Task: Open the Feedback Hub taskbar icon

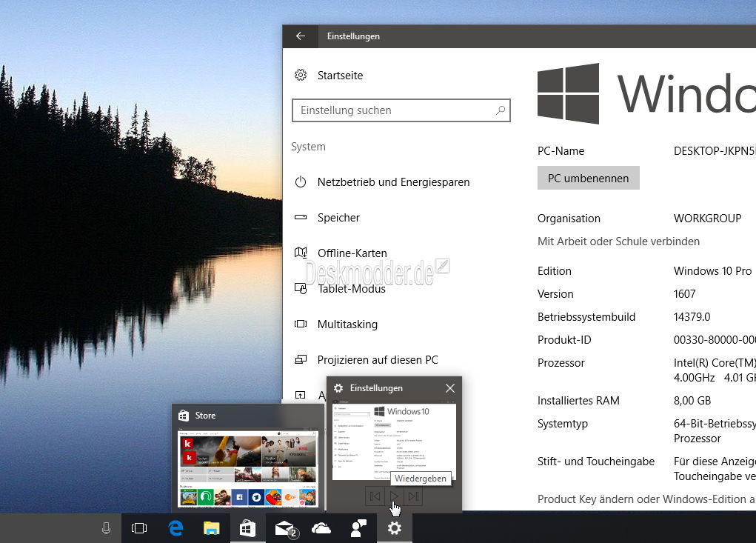Action: coord(358,528)
